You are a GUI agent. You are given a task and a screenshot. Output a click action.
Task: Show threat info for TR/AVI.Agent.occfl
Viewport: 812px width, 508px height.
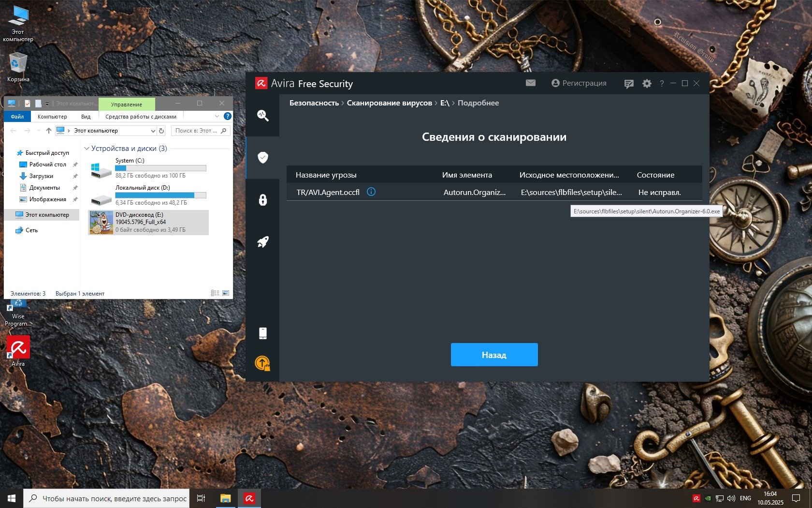point(371,192)
